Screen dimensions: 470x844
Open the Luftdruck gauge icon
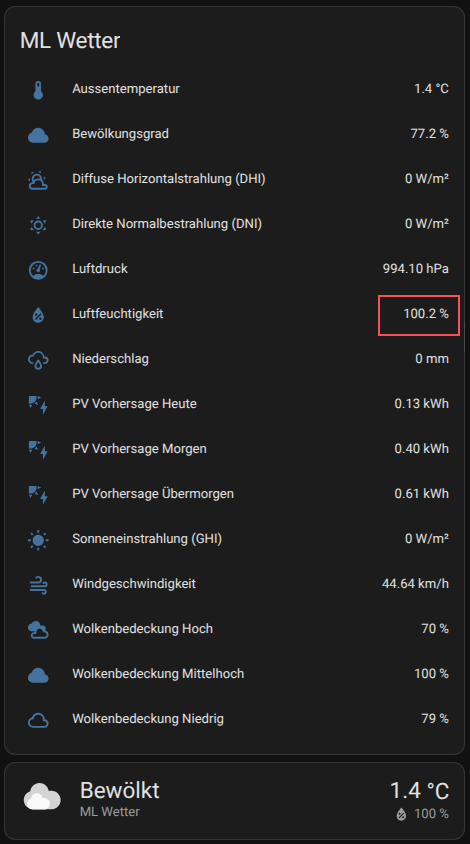38,270
